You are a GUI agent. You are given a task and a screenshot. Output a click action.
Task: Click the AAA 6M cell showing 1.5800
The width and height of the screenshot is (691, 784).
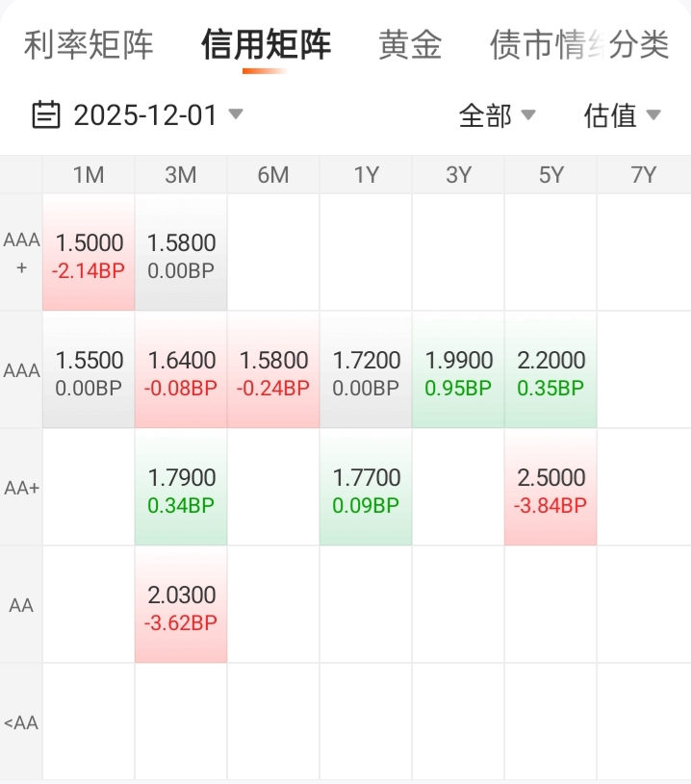[x=273, y=372]
